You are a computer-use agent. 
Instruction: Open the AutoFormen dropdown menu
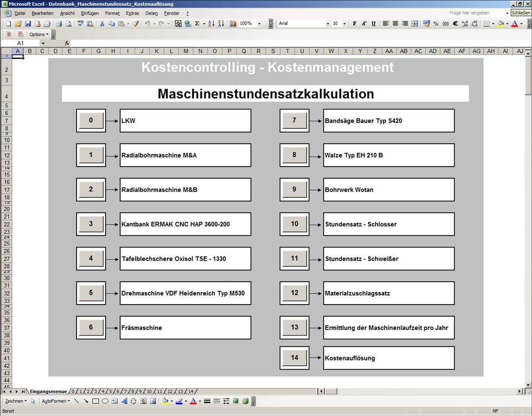pyautogui.click(x=56, y=401)
